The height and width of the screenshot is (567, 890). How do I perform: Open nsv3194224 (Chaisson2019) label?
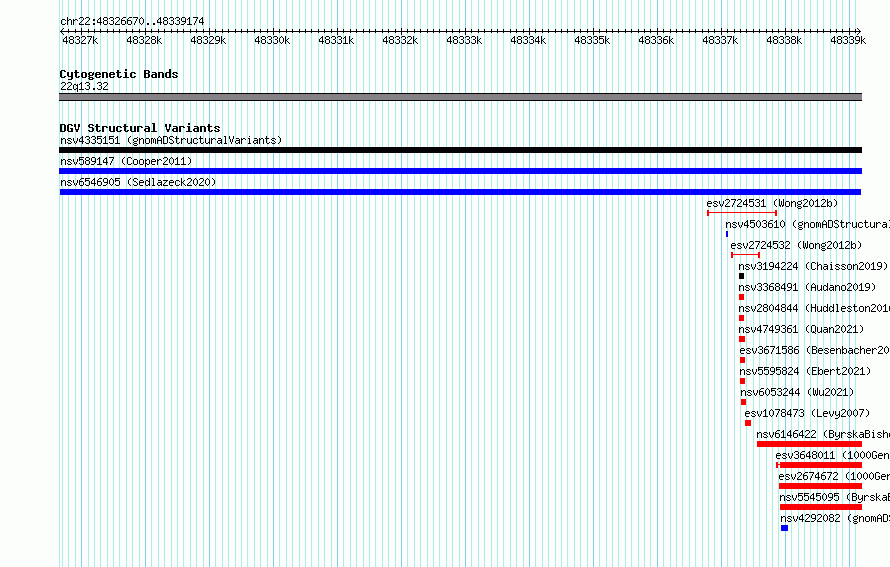point(813,266)
